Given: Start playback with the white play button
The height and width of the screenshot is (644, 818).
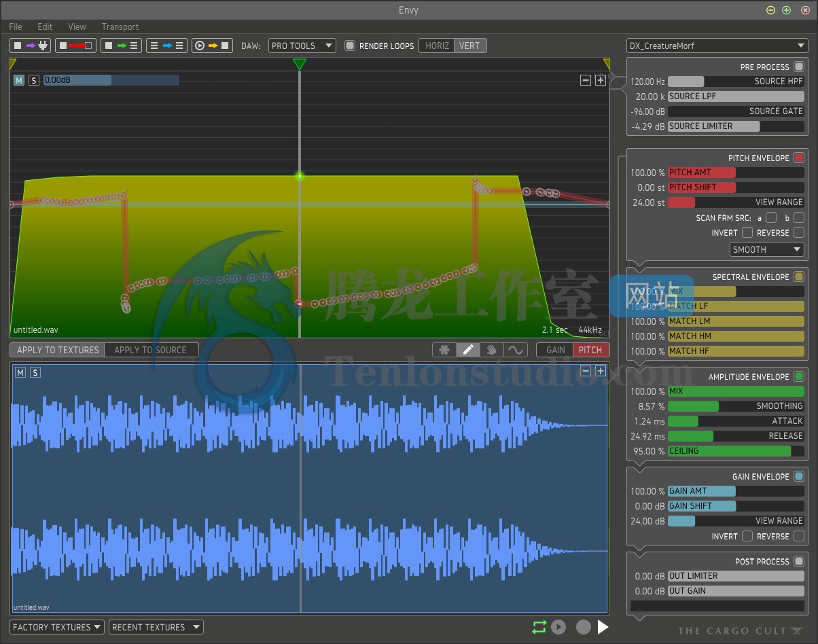Looking at the screenshot, I should [603, 627].
